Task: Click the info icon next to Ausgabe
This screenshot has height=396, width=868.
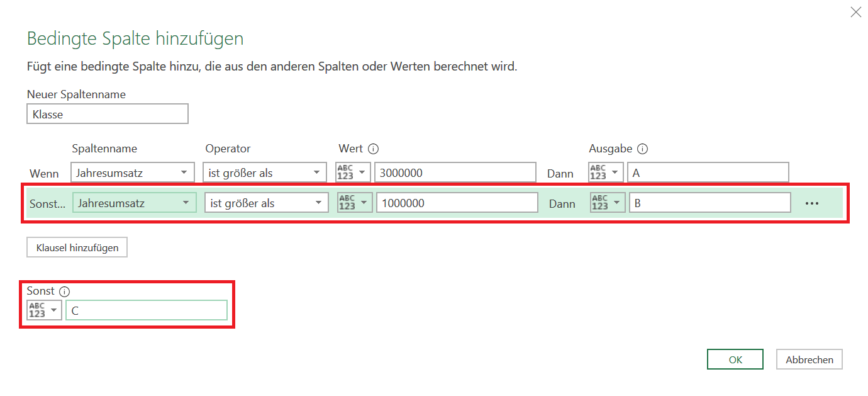Action: (642, 149)
